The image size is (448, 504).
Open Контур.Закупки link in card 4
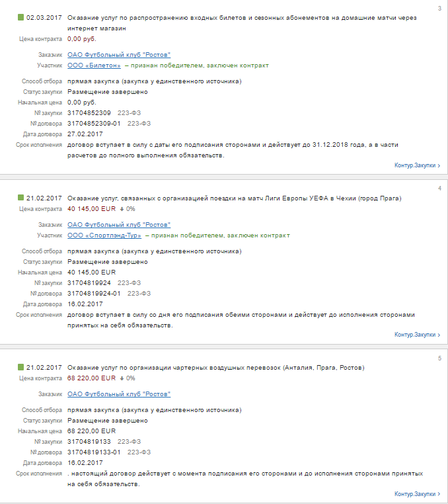[x=417, y=335]
